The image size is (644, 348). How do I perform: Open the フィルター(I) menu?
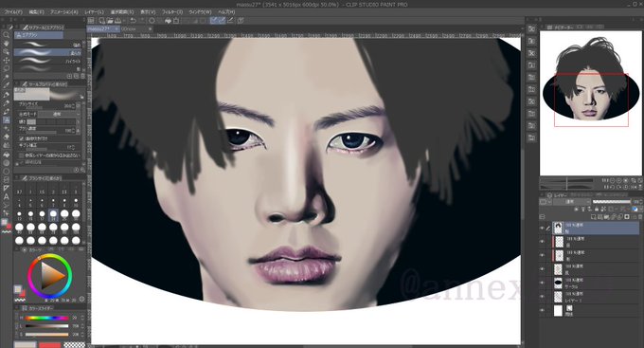(172, 12)
